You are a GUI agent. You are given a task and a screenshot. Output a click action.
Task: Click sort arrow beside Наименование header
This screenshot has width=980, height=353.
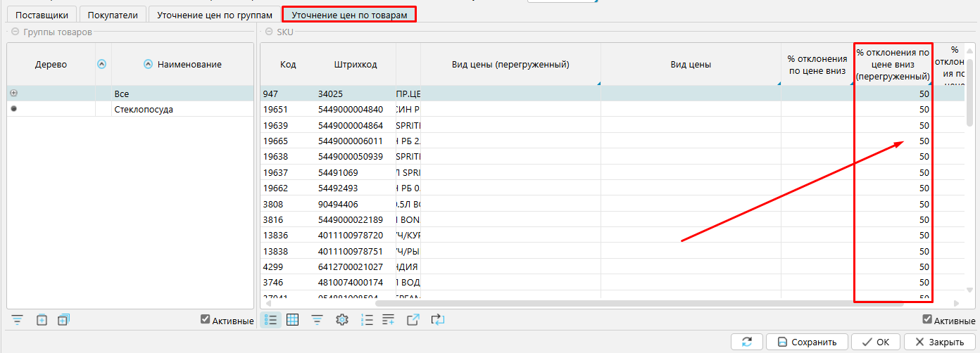pos(148,64)
